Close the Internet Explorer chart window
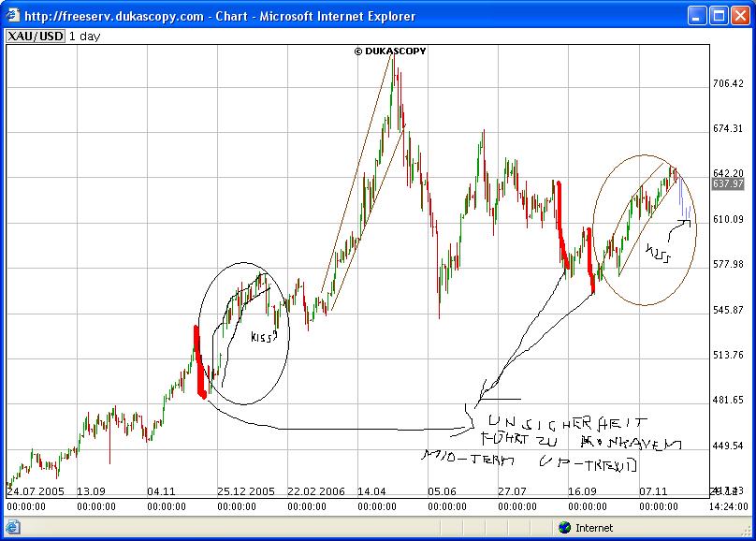Screen dimensions: 756x541 coord(739,16)
